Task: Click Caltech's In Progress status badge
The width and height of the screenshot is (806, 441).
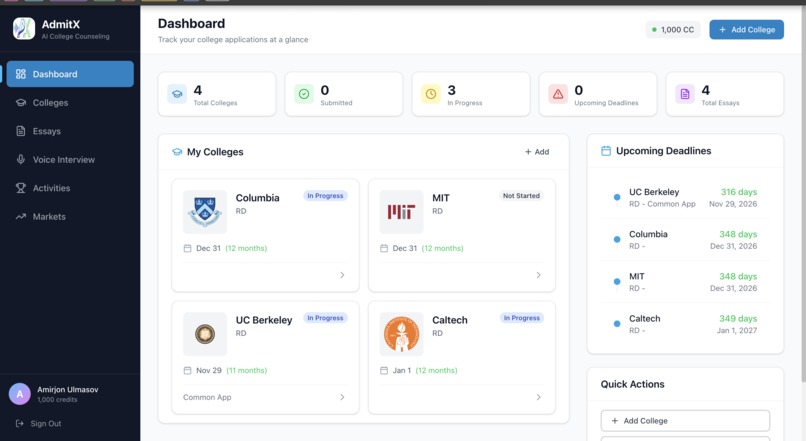Action: (522, 318)
